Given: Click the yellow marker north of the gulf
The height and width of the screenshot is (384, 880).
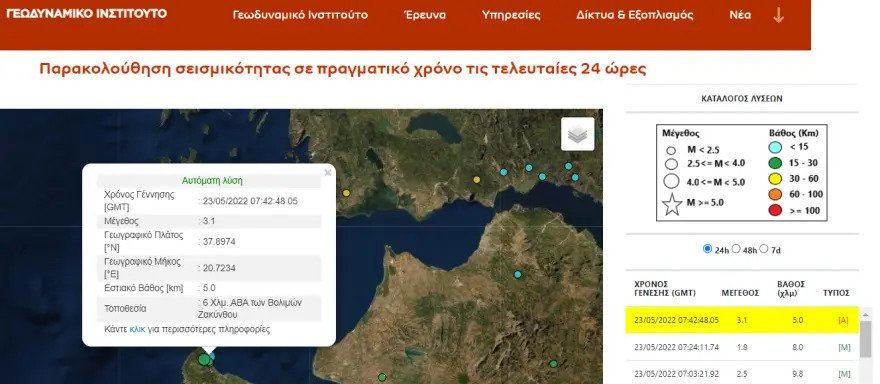Looking at the screenshot, I should click(477, 180).
